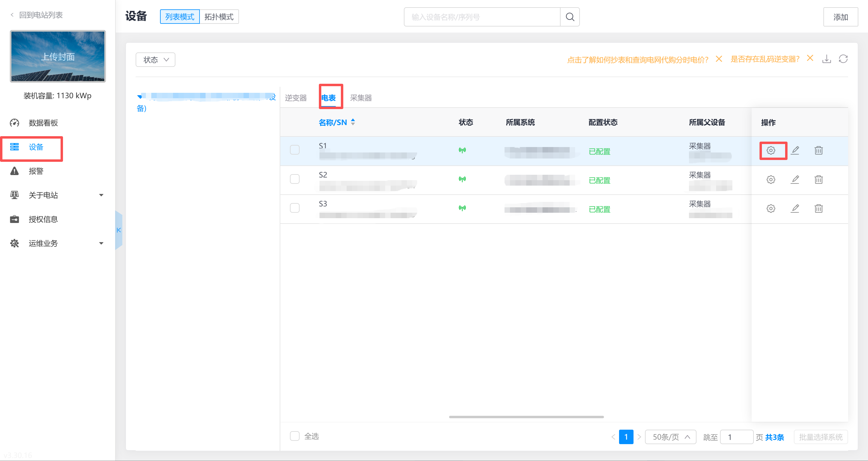Check the S3 row checkbox
The width and height of the screenshot is (868, 461).
click(x=294, y=208)
